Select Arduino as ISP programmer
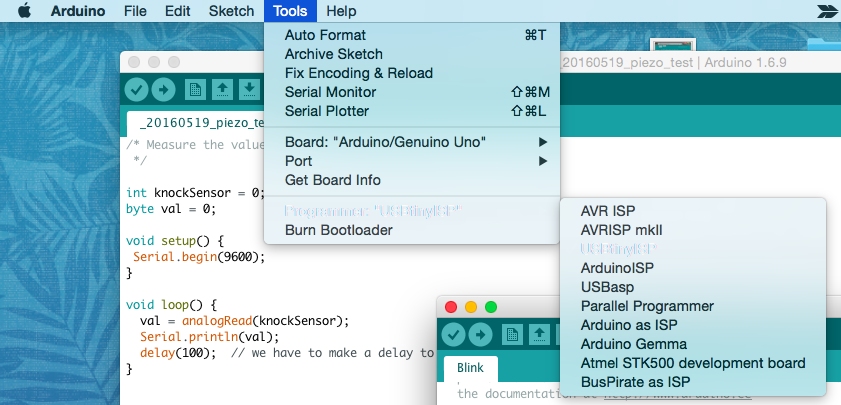 [x=692, y=325]
